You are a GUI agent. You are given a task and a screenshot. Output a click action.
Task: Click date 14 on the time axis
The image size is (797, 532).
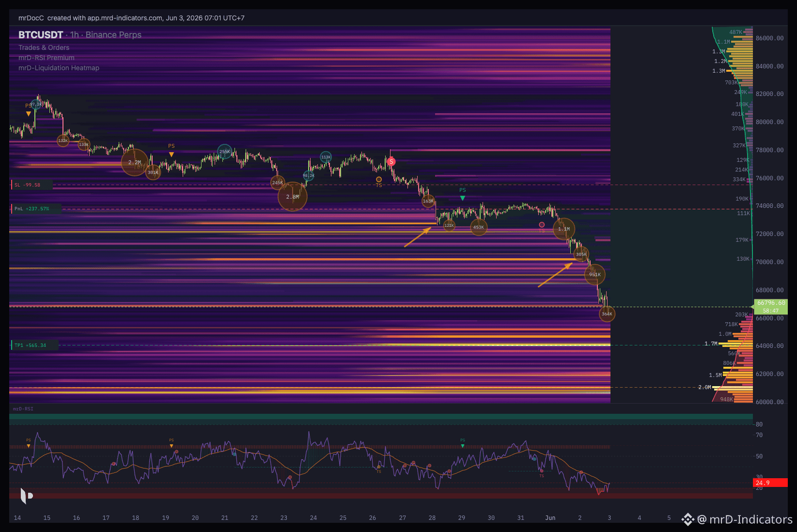[17, 518]
